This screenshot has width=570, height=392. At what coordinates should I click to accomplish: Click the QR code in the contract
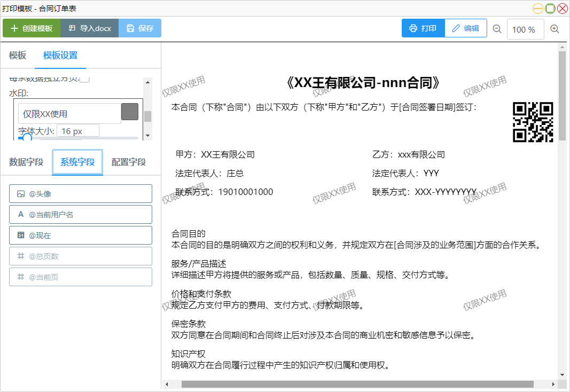pos(533,122)
